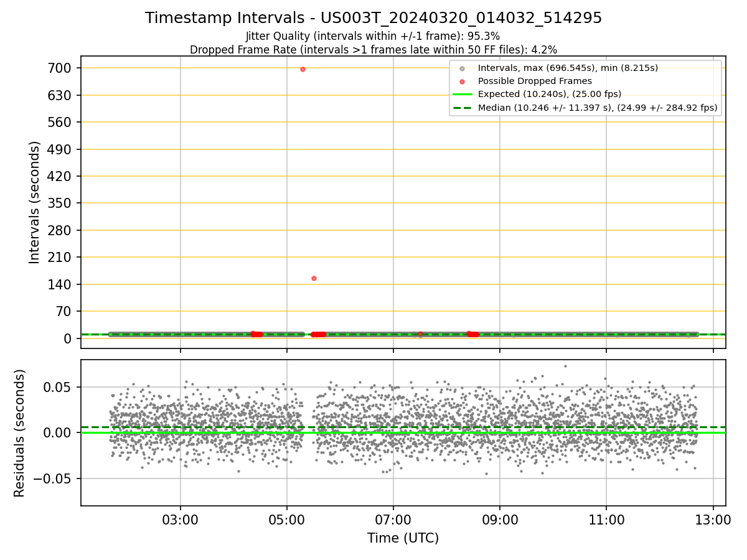
Task: Click the red dropped-frame cluster near 04:30
Action: [x=256, y=334]
